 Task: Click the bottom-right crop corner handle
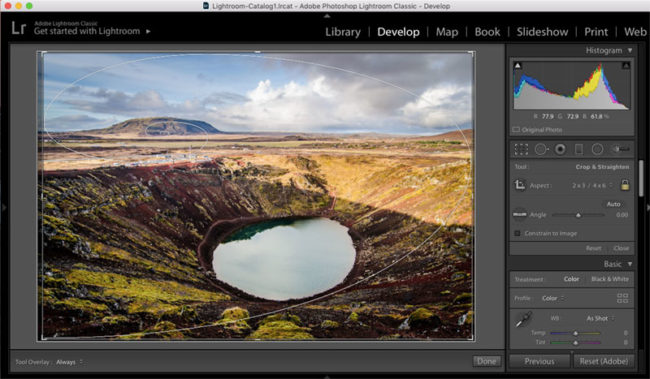coord(472,338)
